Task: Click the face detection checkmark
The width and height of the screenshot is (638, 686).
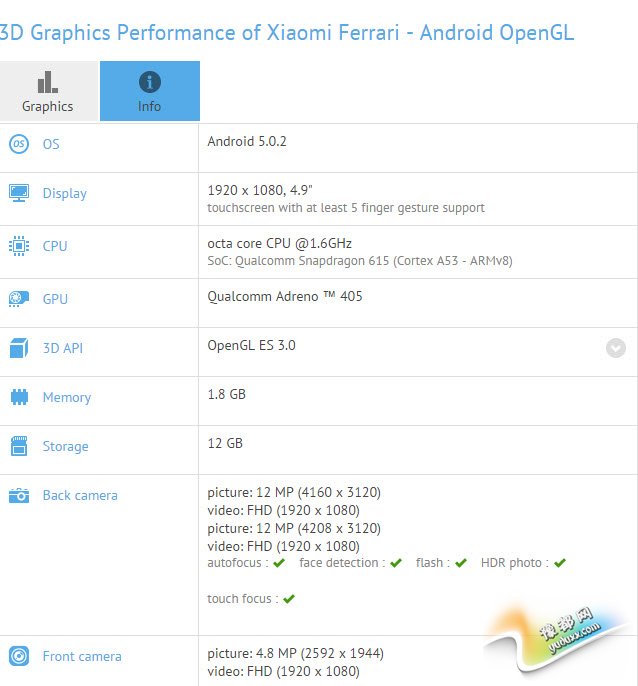Action: [x=396, y=563]
